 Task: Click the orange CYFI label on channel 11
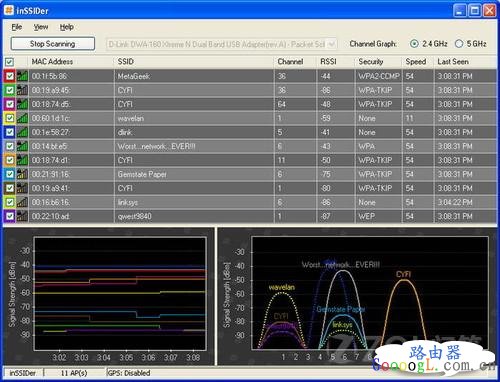point(403,274)
